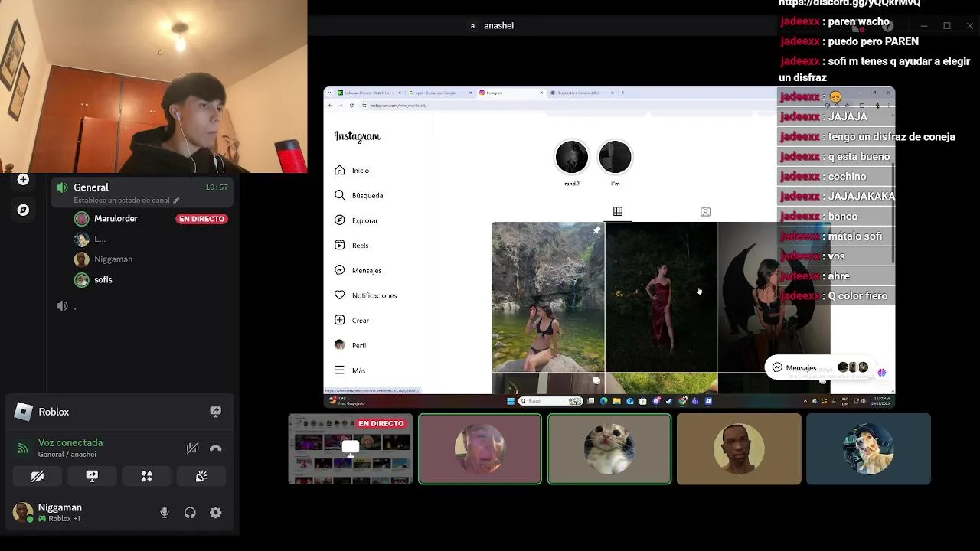Switch to the first stream browser tab
The width and height of the screenshot is (980, 551).
click(x=369, y=93)
